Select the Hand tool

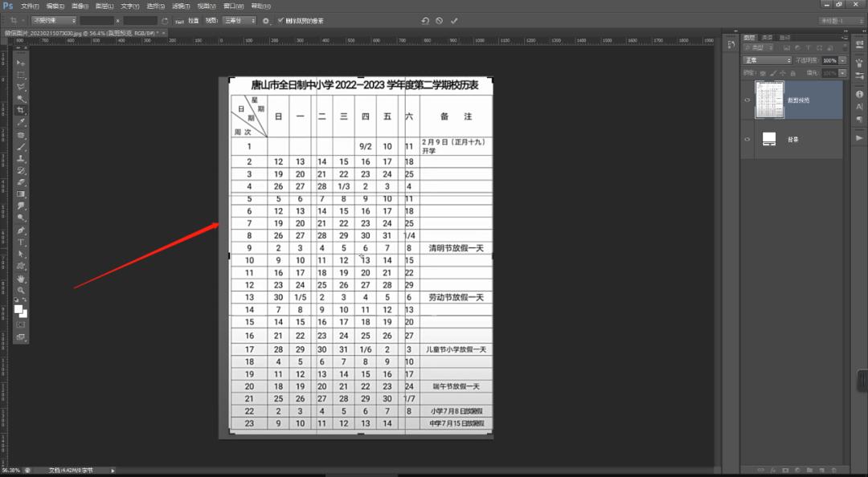click(21, 278)
